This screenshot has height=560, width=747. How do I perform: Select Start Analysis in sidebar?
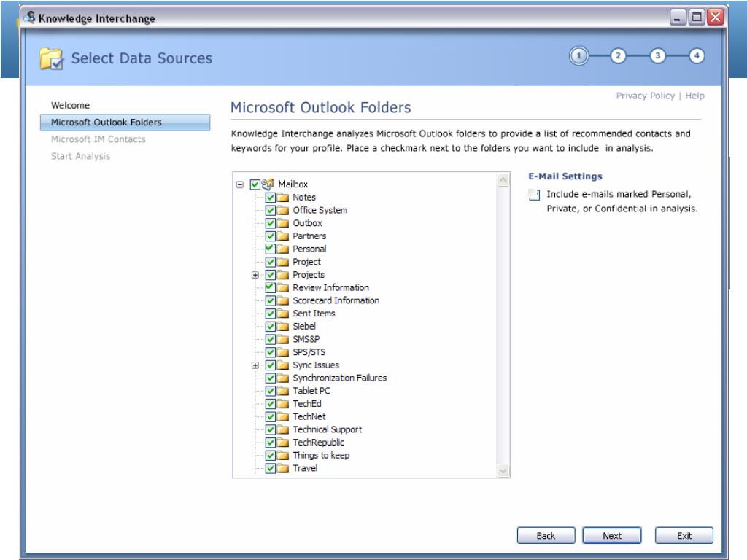tap(80, 156)
